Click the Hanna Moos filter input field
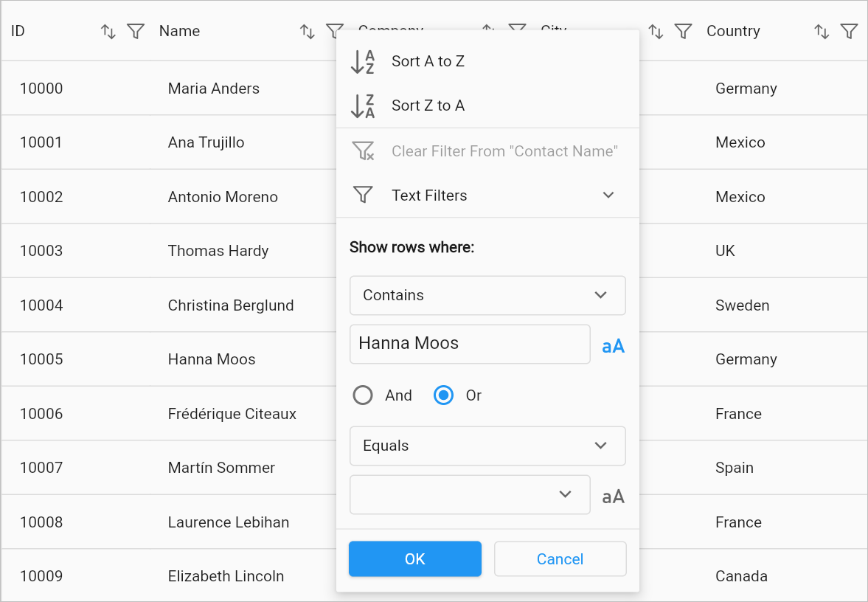The height and width of the screenshot is (602, 868). tap(470, 344)
